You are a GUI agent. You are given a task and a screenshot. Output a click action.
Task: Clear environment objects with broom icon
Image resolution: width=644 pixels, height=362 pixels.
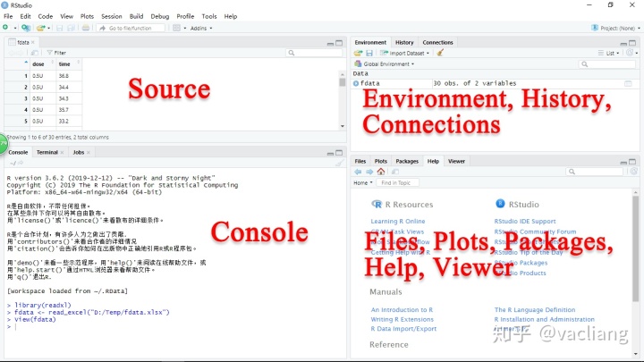click(x=440, y=53)
